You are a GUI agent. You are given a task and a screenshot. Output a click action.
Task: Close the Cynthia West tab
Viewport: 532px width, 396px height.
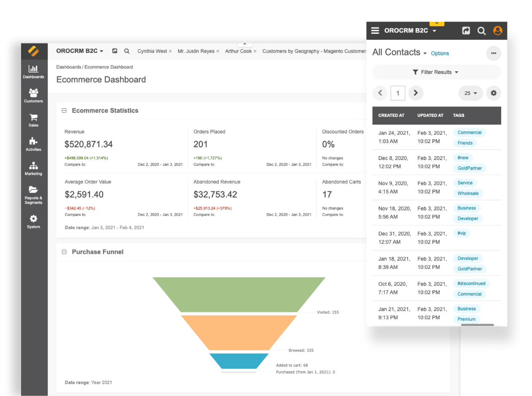[x=170, y=52]
